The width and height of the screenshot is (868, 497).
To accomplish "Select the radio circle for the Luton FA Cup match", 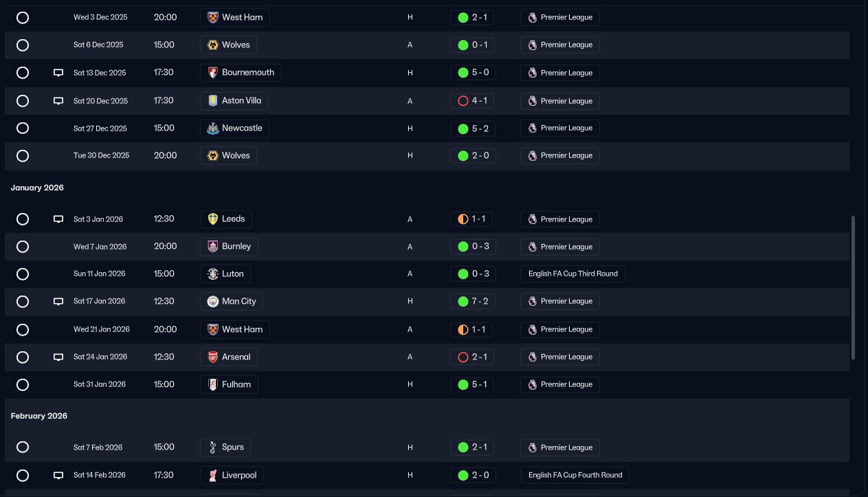I will click(x=23, y=274).
